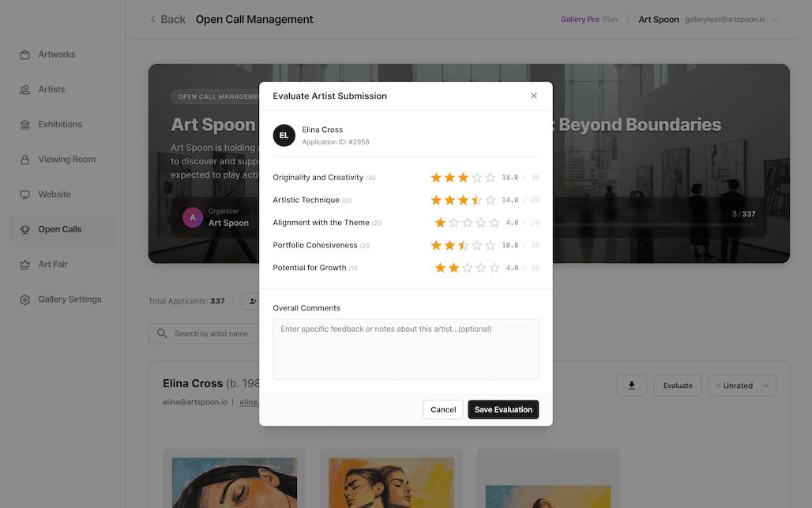Set Alignment with the Theme to third star
Viewport: 812px width, 508px height.
(x=467, y=223)
